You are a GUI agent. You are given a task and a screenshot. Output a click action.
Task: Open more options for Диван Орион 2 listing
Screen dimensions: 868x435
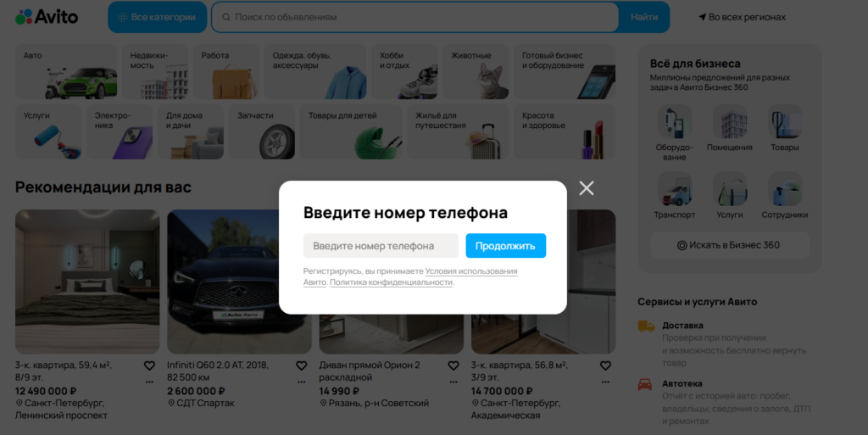(x=453, y=382)
